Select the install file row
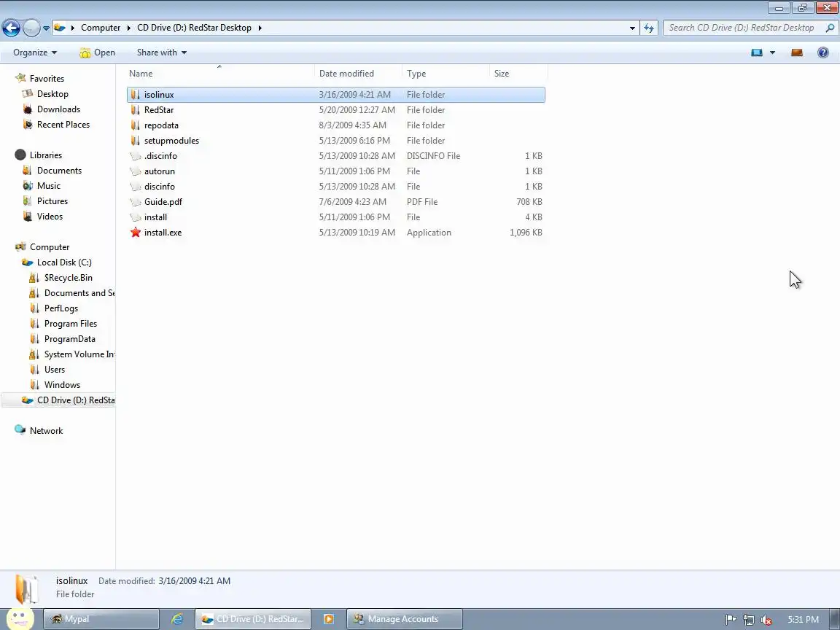This screenshot has width=840, height=630. tap(336, 217)
